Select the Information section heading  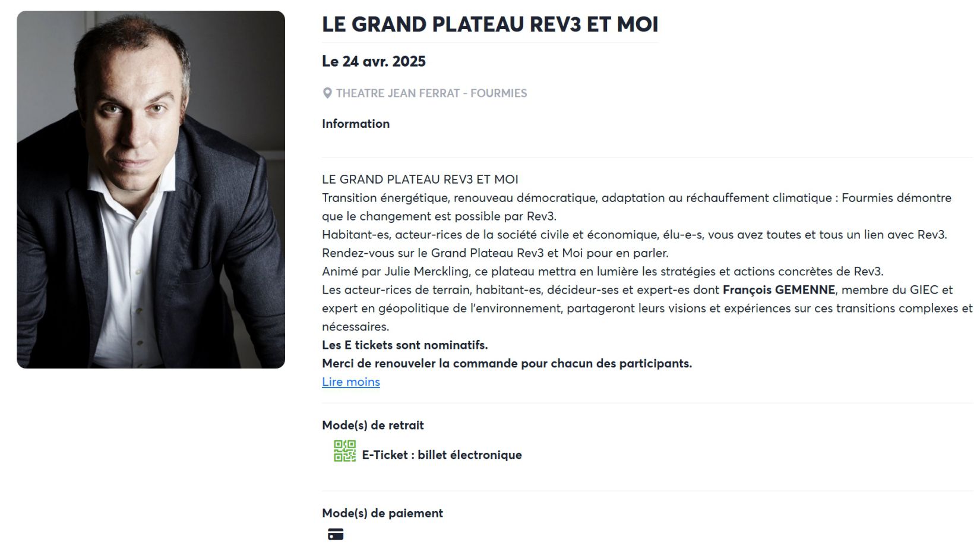click(x=356, y=124)
